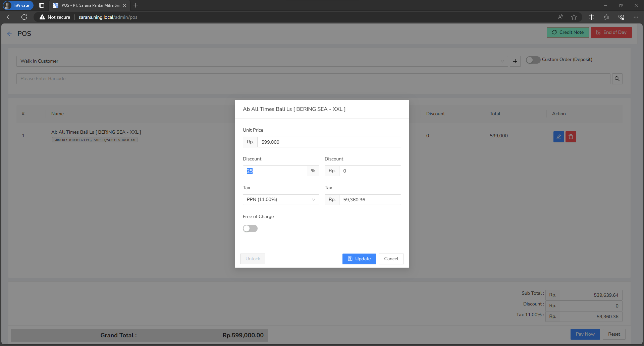Click the browser refresh icon

pyautogui.click(x=24, y=17)
